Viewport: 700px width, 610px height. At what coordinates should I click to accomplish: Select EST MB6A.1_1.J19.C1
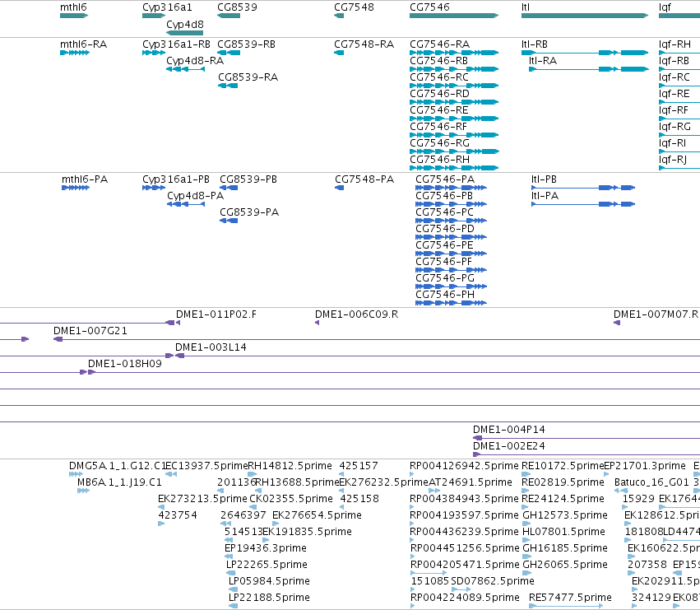coord(119,482)
